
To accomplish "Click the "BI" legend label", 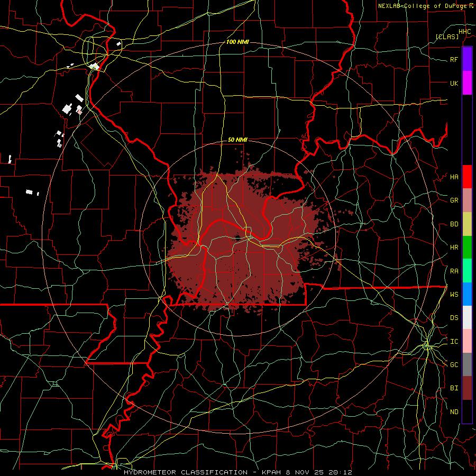I will tap(454, 388).
